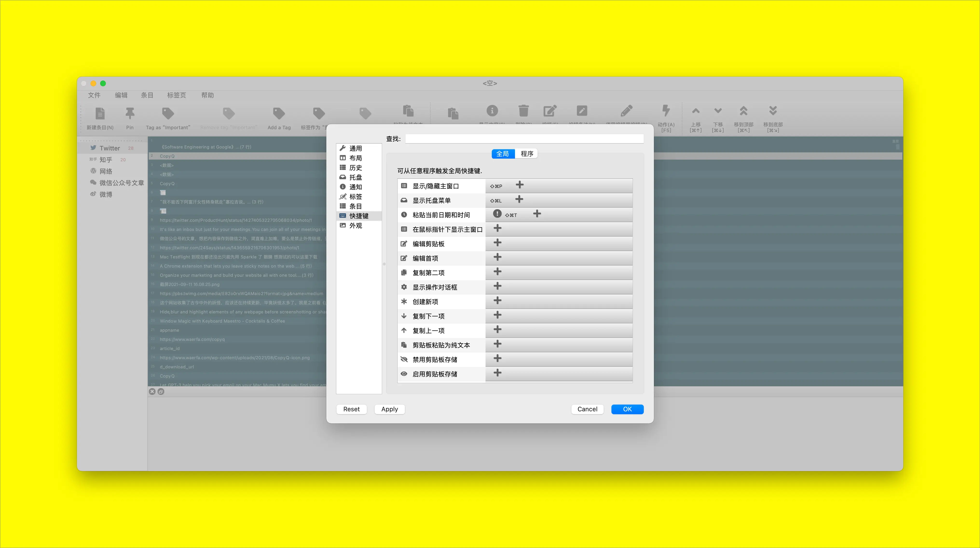Click the 动作 lightning toolbar icon
Screen dimensions: 980x548
coord(666,111)
